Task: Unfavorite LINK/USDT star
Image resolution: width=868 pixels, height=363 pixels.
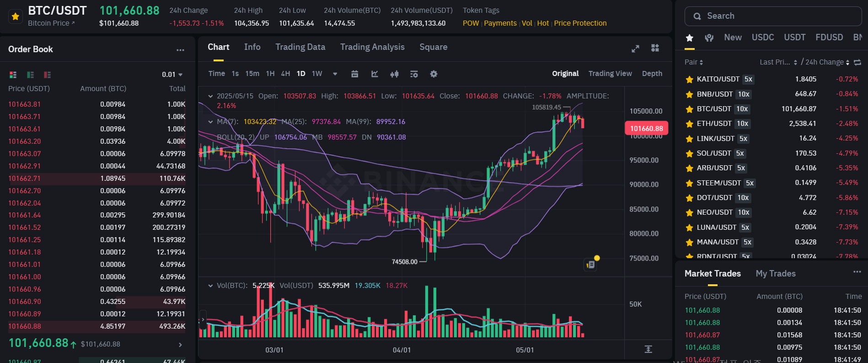Action: click(689, 139)
